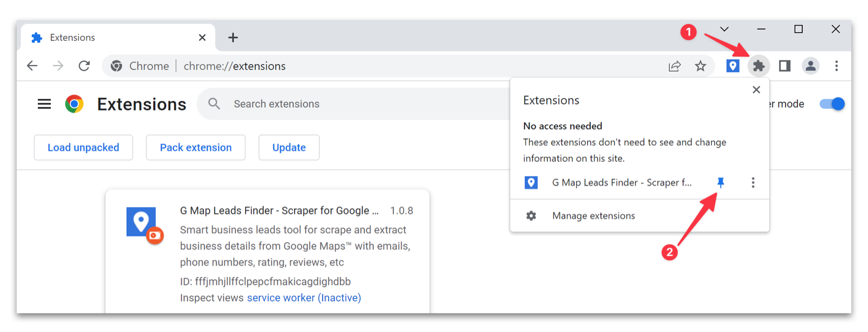
Task: Open options for G Map Leads Finder extension
Action: click(x=753, y=182)
